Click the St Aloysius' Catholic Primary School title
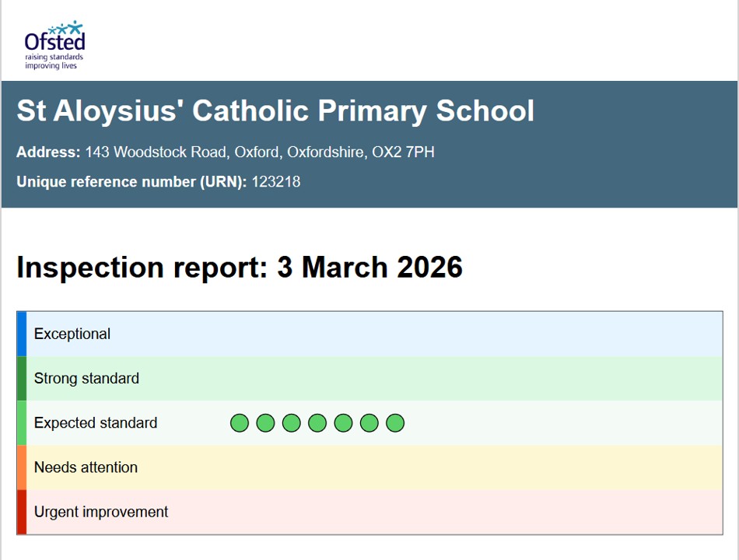This screenshot has width=739, height=560. 275,111
